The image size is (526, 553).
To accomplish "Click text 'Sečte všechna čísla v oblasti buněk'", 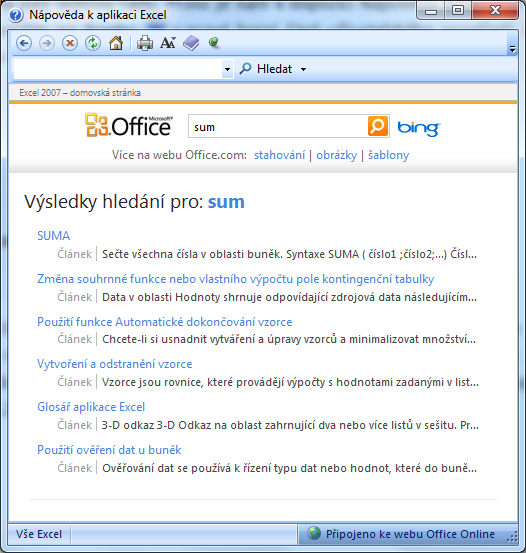I will (x=192, y=254).
